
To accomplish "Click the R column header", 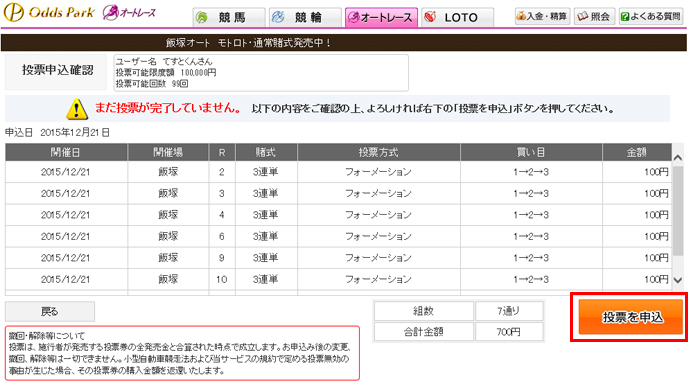I will pyautogui.click(x=222, y=152).
